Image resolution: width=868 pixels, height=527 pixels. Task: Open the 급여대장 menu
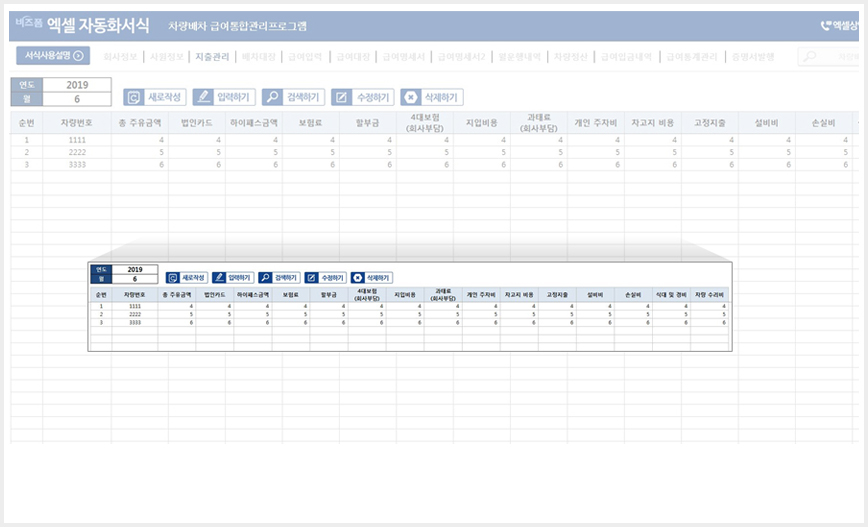pyautogui.click(x=353, y=56)
